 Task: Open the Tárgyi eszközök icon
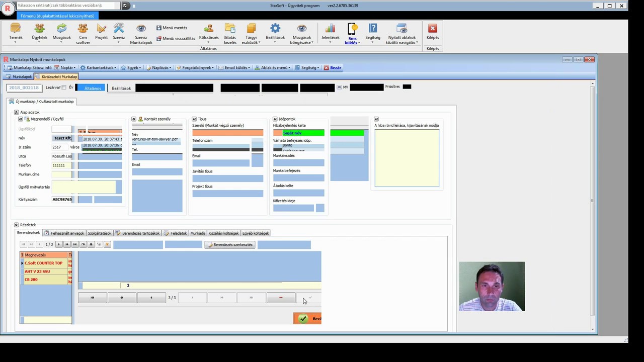251,34
